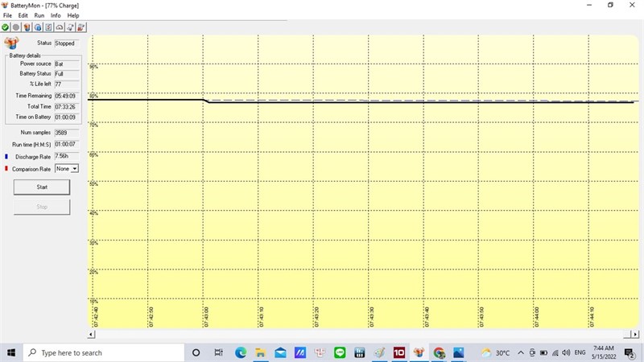Viewport: 644px width, 362px height.
Task: Open the Paint palette app on taskbar
Action: click(x=379, y=352)
